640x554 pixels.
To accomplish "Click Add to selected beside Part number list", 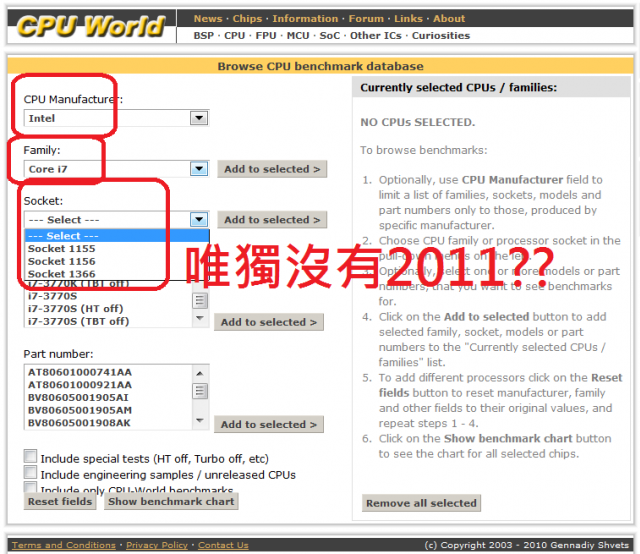I will pos(269,425).
